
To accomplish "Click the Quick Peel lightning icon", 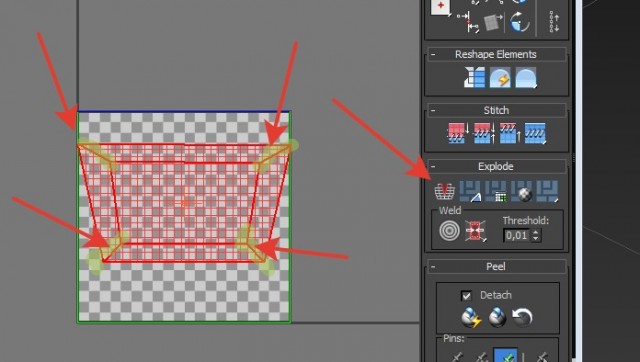I will coord(471,318).
